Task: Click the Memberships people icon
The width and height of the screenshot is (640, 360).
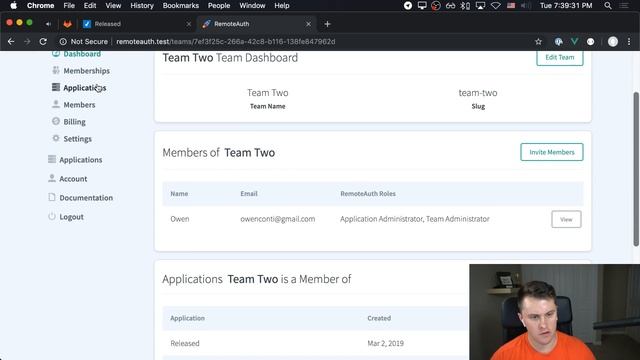Action: coord(56,70)
